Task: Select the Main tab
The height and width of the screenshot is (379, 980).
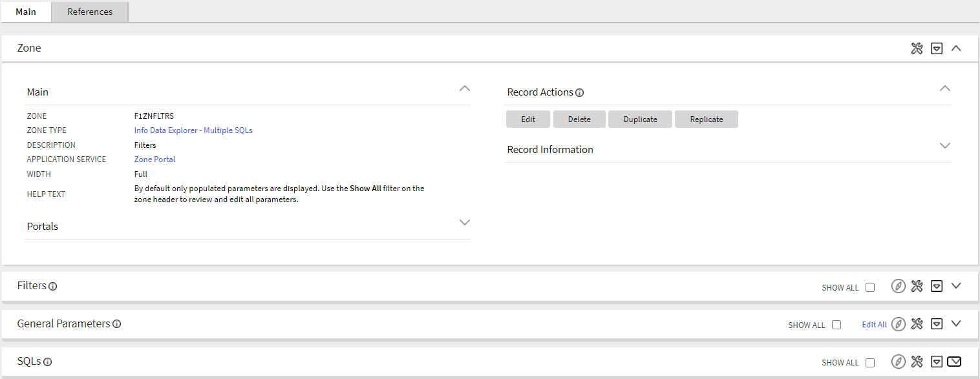Action: click(x=26, y=12)
